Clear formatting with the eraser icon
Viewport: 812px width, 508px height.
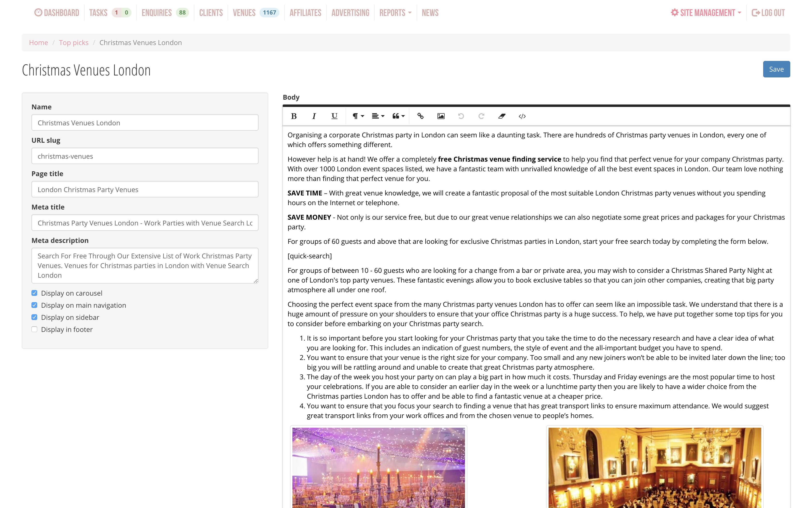(x=502, y=116)
